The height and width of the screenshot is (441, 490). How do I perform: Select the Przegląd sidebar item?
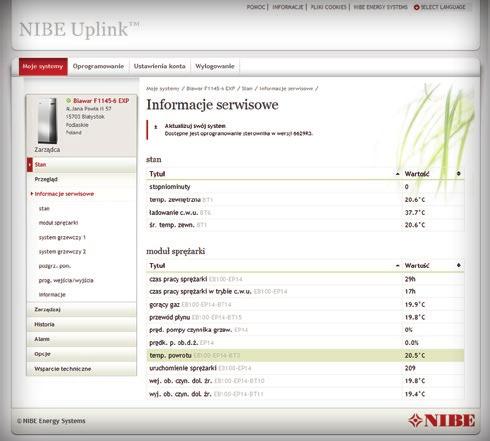[46, 179]
